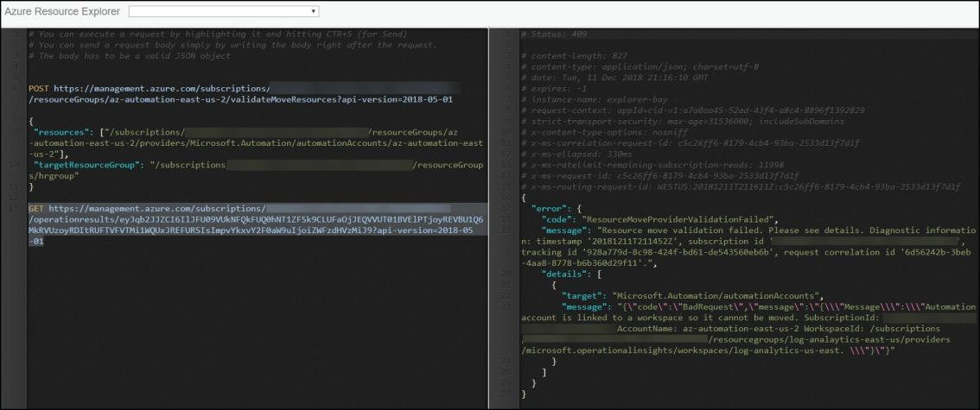Click the s/hrgroup" line in request body
980x410 pixels.
point(54,175)
